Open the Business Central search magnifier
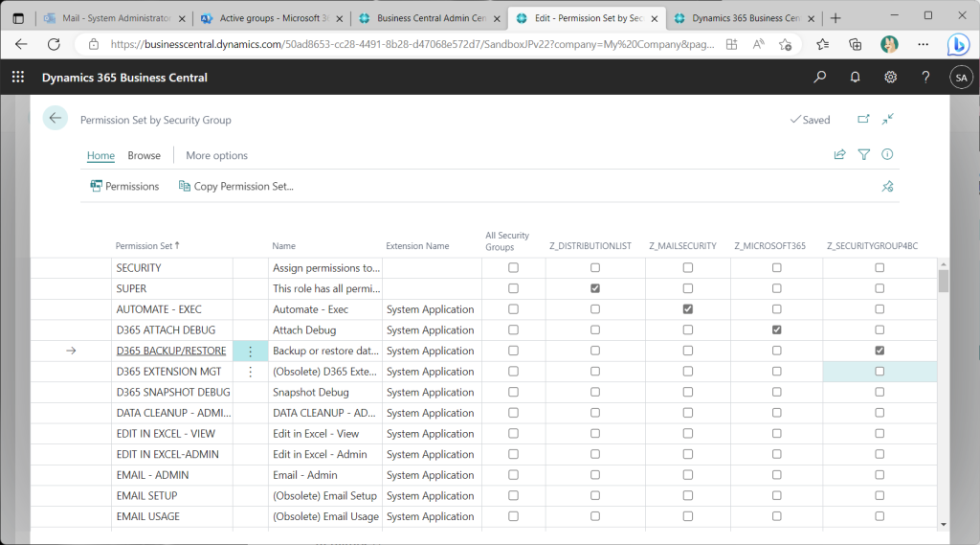 click(x=819, y=77)
